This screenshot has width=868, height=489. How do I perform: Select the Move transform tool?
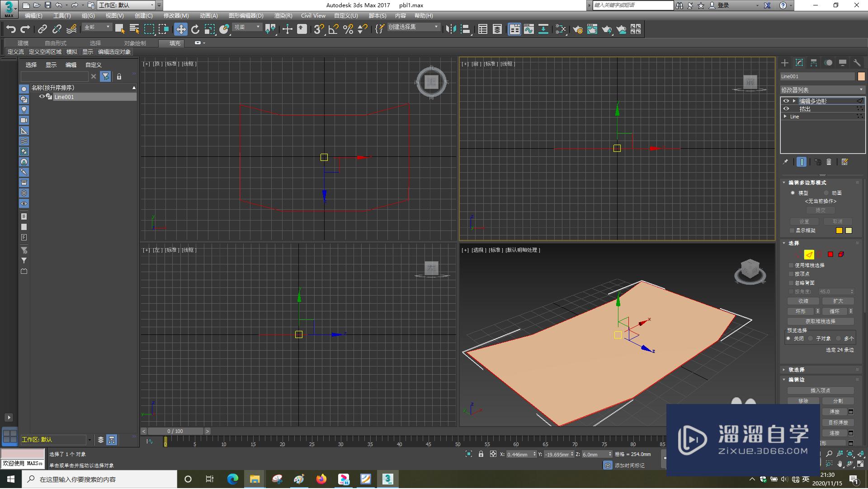pyautogui.click(x=180, y=29)
